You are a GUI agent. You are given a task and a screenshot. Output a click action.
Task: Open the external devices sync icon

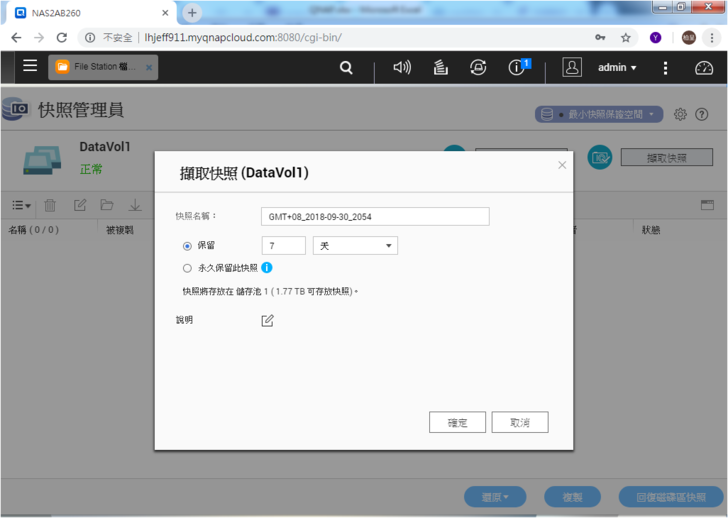478,68
